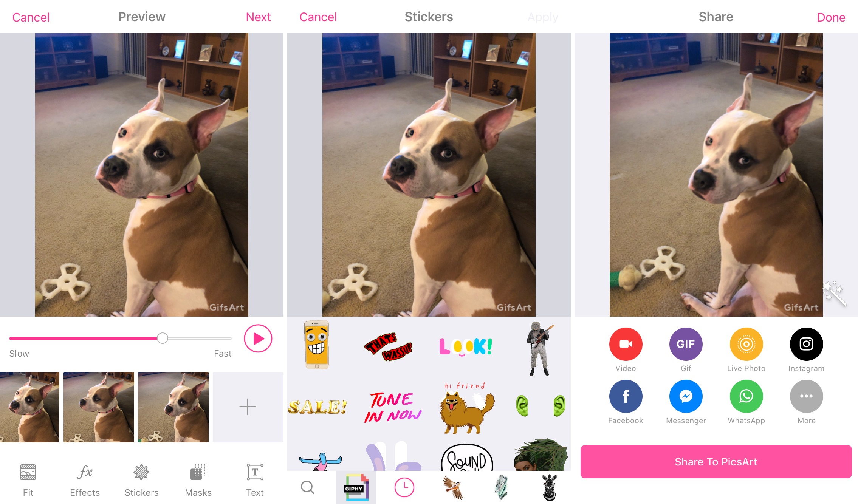Screen dimensions: 858x504
Task: Select the first video frame thumbnail
Action: (x=29, y=407)
